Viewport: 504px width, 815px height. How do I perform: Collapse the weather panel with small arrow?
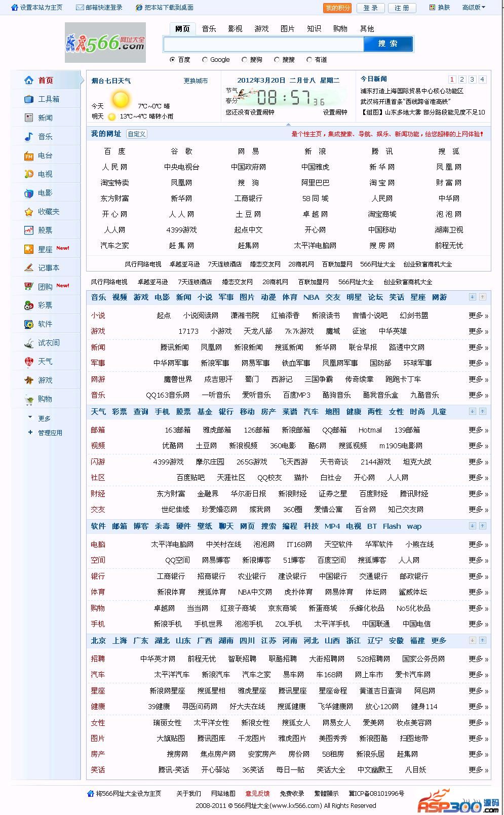[288, 124]
